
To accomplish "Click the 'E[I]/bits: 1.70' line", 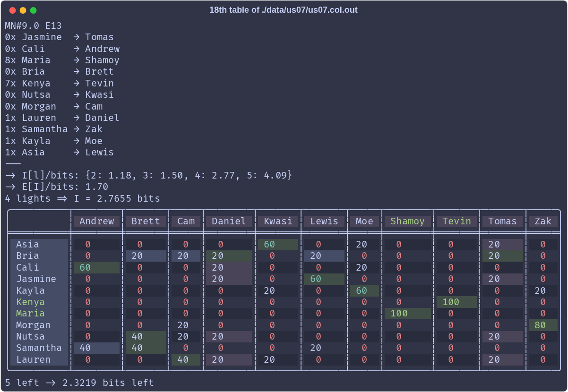I will click(57, 187).
